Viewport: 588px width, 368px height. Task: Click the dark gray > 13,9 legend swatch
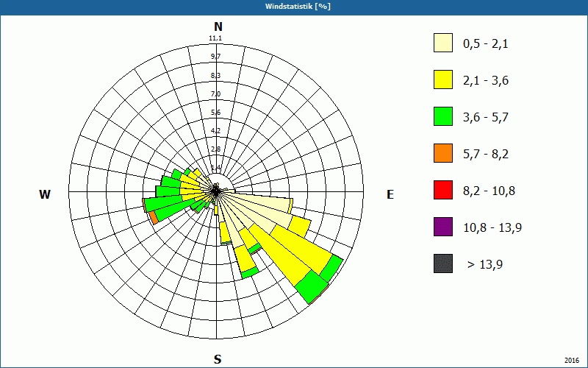443,263
